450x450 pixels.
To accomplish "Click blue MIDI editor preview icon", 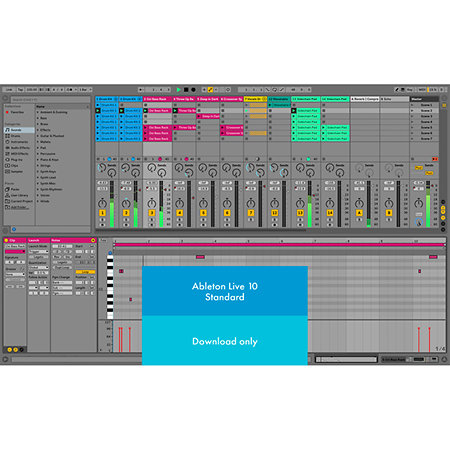I will pos(110,253).
